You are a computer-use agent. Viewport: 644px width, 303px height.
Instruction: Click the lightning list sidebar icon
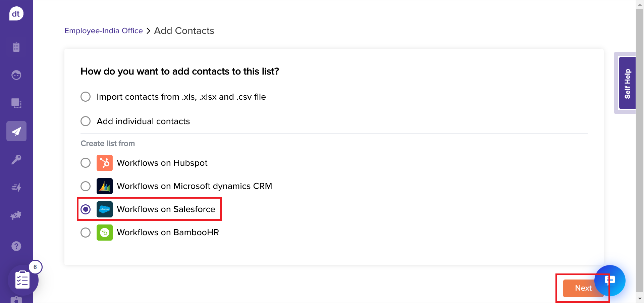[x=16, y=188]
